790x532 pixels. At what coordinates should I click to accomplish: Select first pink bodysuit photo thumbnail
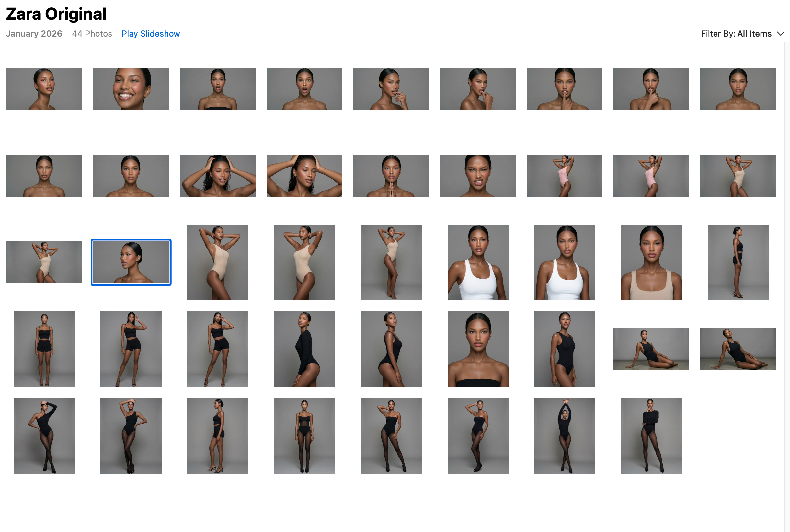(x=565, y=175)
